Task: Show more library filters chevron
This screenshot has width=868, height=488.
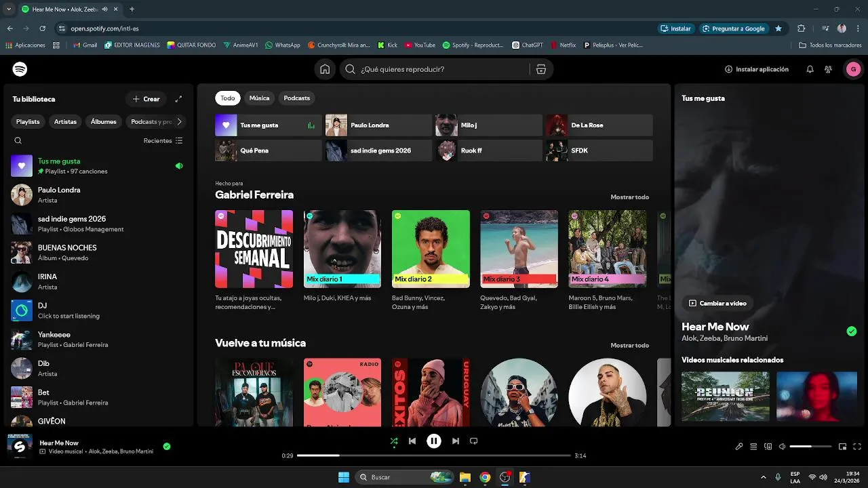Action: (x=179, y=122)
